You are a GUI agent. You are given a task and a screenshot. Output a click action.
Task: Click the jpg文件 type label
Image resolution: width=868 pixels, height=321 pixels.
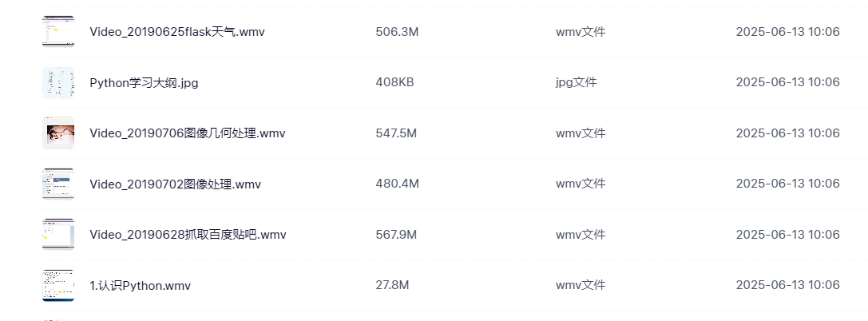[577, 82]
